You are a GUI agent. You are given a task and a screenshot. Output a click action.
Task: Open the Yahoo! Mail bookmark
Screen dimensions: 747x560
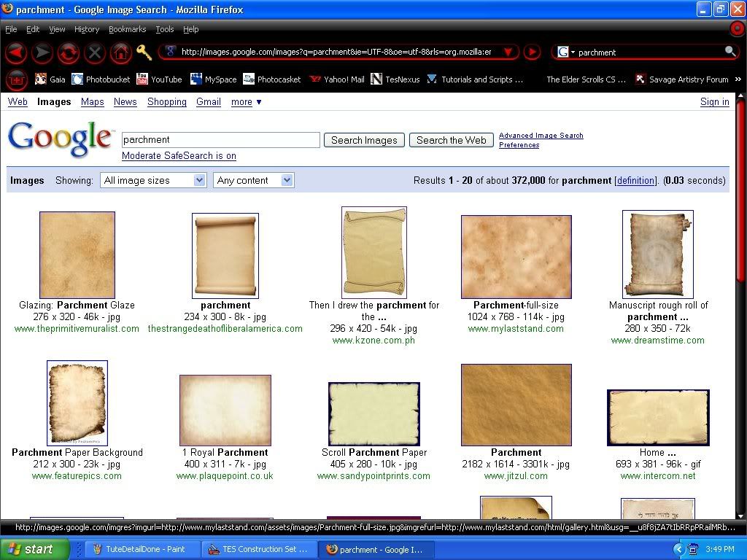[336, 79]
